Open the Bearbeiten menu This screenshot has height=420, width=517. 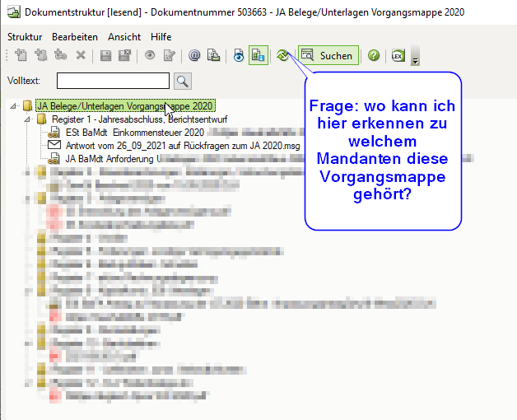click(x=75, y=37)
